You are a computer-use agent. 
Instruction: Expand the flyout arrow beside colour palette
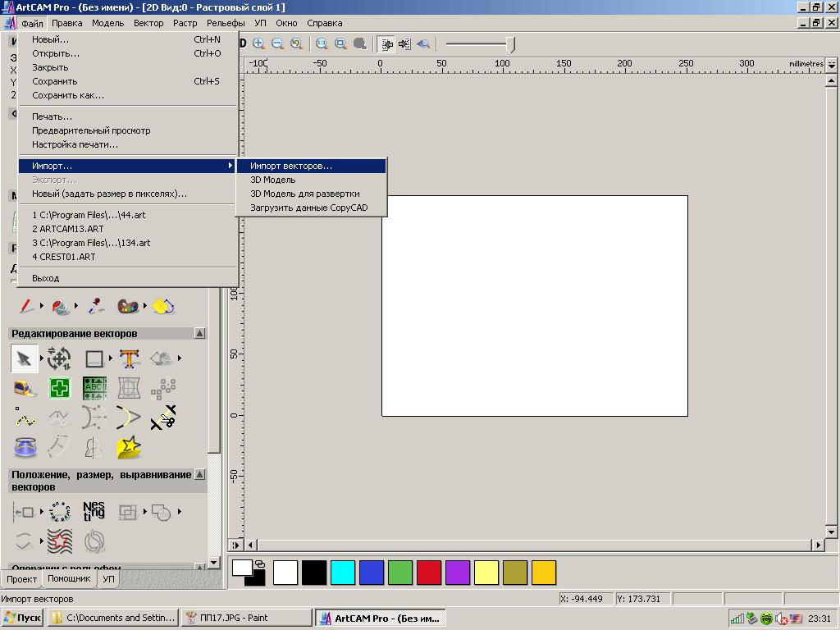[144, 306]
